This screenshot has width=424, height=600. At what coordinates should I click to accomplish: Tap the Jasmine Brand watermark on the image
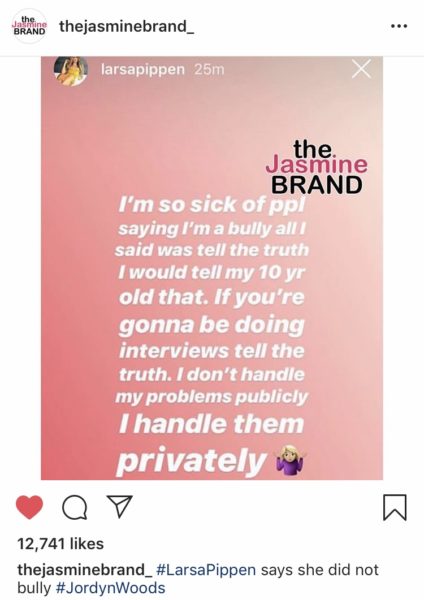[x=316, y=167]
